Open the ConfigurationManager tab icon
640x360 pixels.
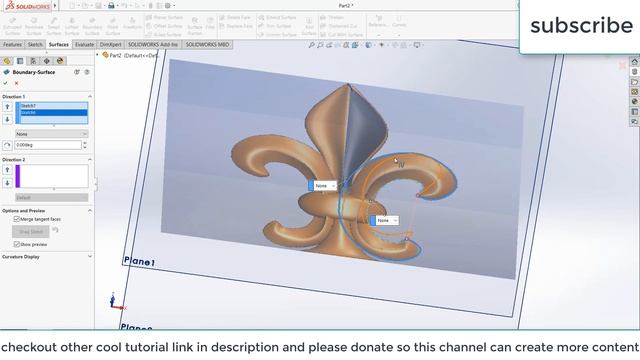coord(33,61)
